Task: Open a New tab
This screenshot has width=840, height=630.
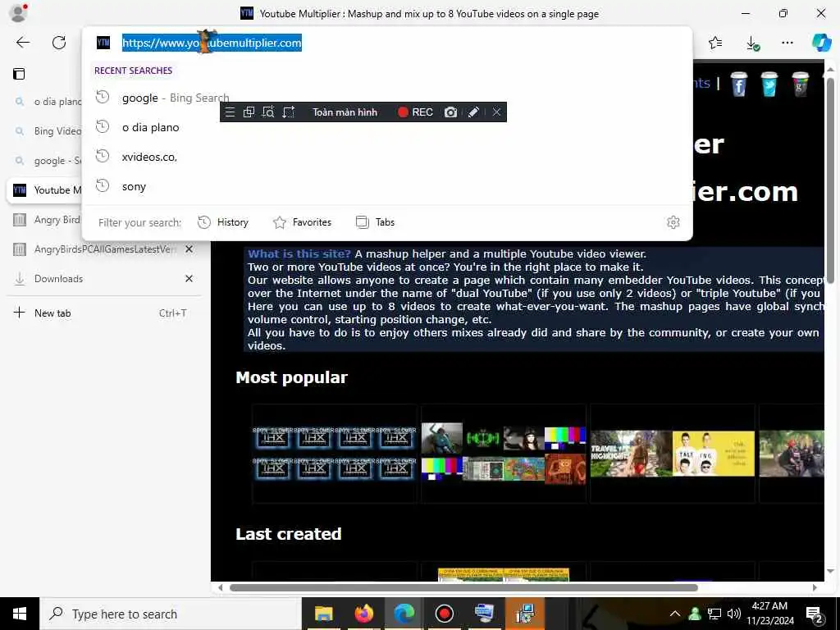Action: tap(103, 313)
